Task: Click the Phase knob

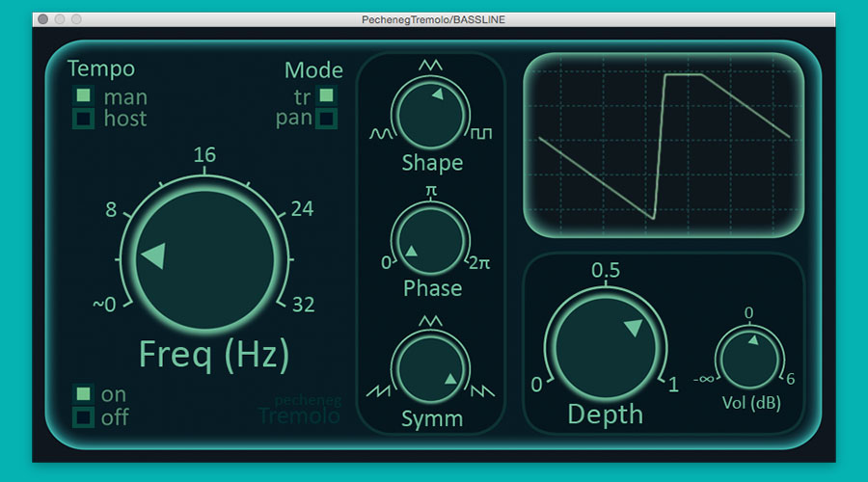Action: point(430,239)
